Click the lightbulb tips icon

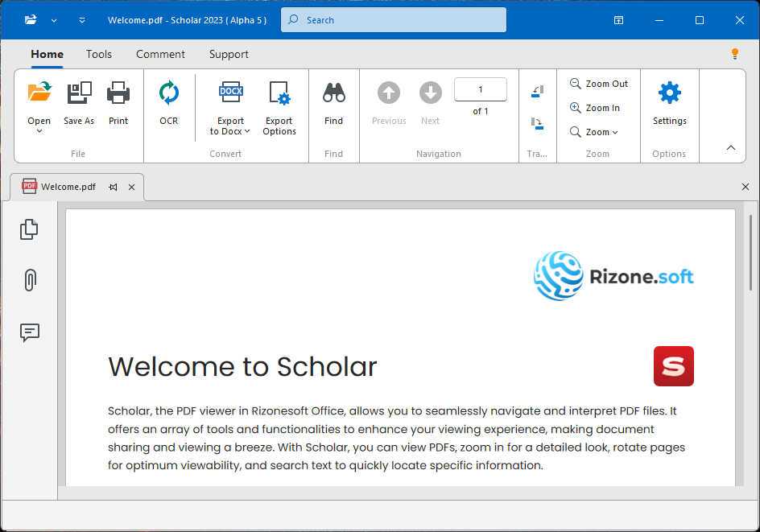[x=735, y=54]
